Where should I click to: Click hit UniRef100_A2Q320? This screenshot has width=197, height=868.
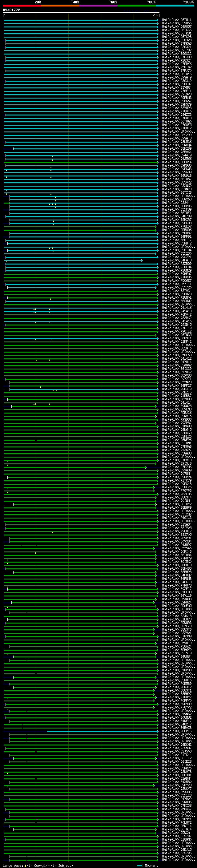176,40
